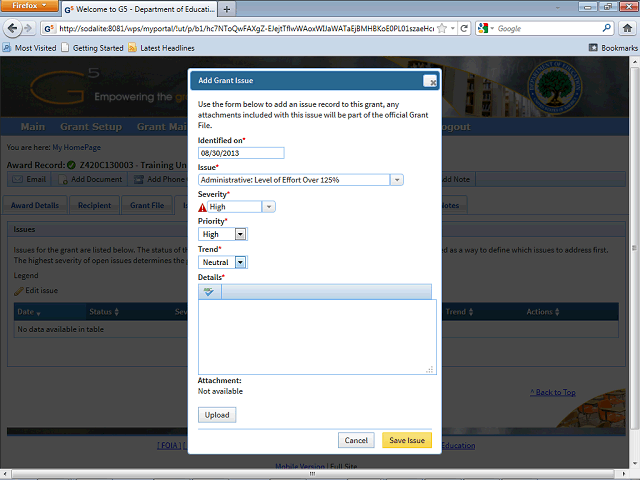This screenshot has height=480, width=640.
Task: Open the Firefox application menu
Action: point(29,6)
